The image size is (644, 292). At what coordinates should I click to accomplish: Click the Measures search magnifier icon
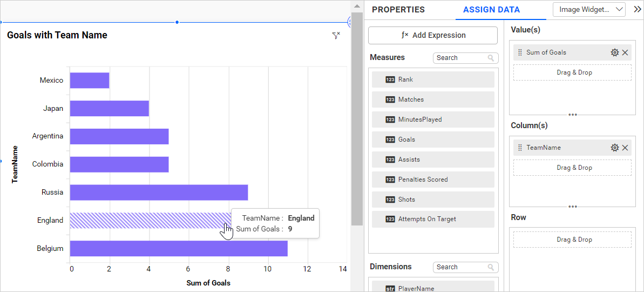(x=491, y=58)
